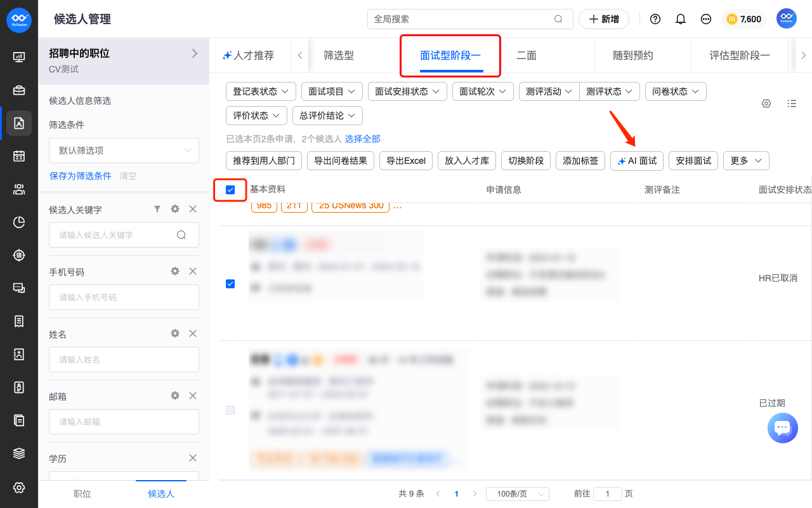
Task: Open the 总评价结论 filter dropdown
Action: 327,116
